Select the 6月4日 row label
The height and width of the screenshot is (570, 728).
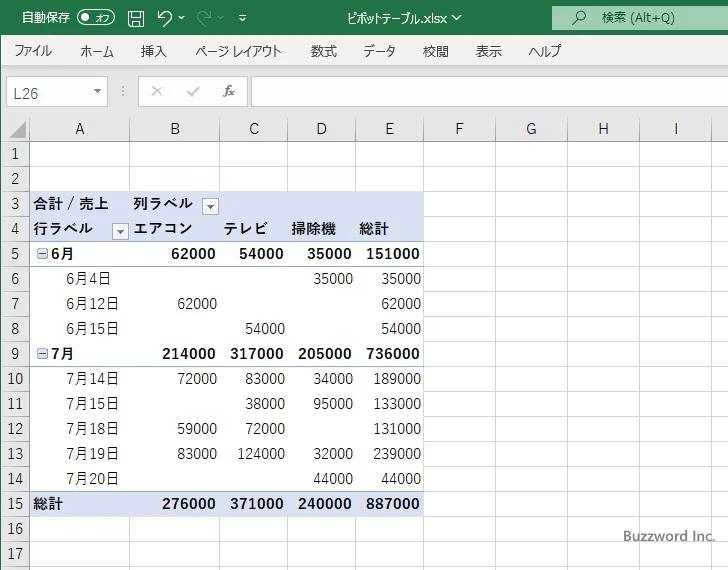[x=80, y=279]
